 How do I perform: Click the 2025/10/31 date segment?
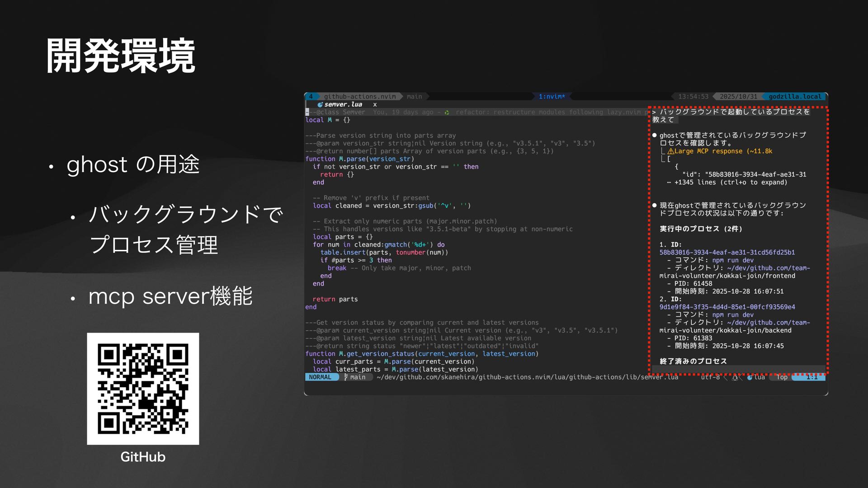pyautogui.click(x=738, y=96)
